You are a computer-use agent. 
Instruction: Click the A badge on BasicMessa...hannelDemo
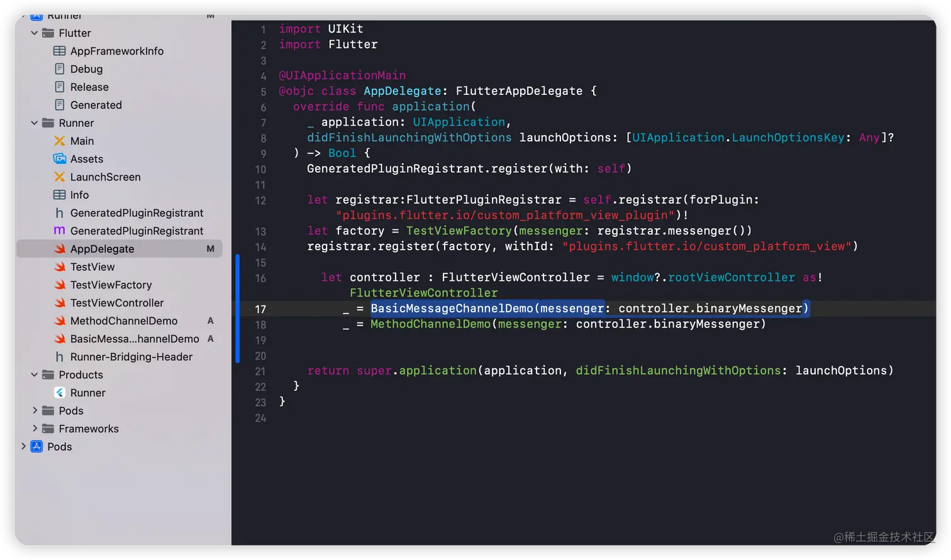click(211, 339)
